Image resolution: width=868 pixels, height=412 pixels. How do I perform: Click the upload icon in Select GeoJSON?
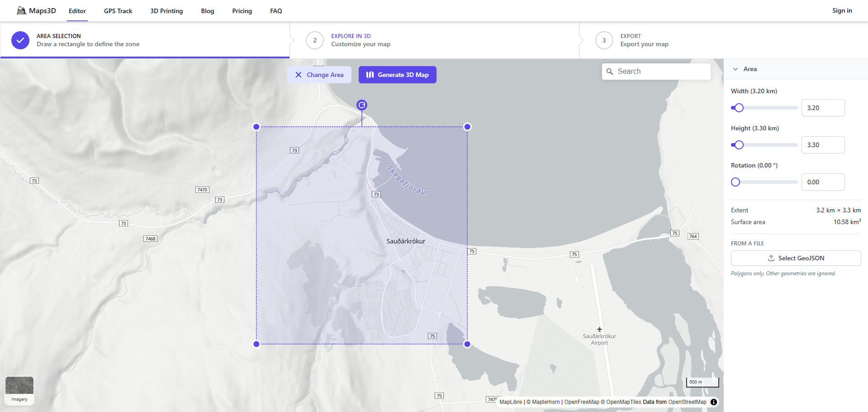771,258
